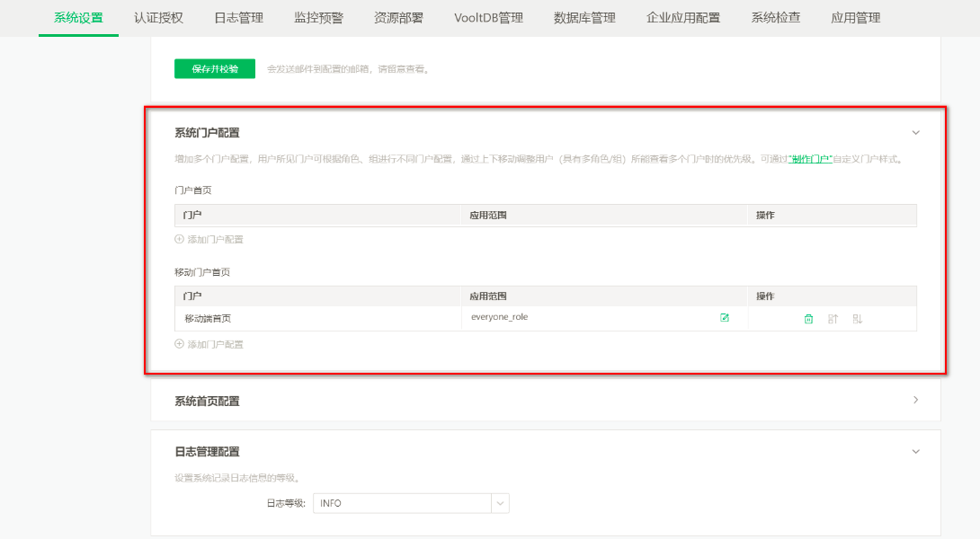Click 添加门户配置 under 门户首页
Screen dimensions: 980x539
point(216,239)
